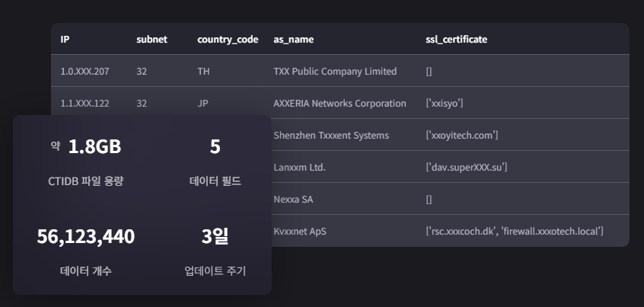This screenshot has height=307, width=644.
Task: Click the Lanxxm Ltd. entry
Action: (x=299, y=168)
